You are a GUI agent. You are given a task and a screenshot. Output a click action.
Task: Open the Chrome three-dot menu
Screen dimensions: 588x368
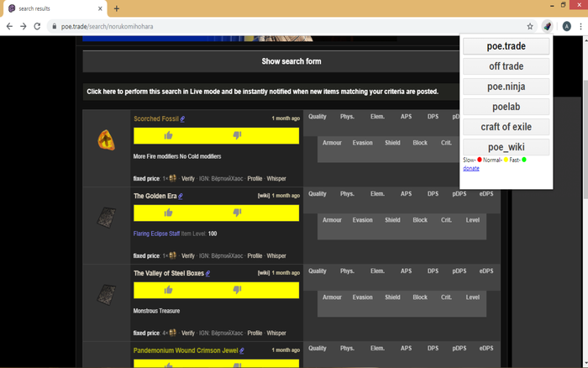[581, 26]
